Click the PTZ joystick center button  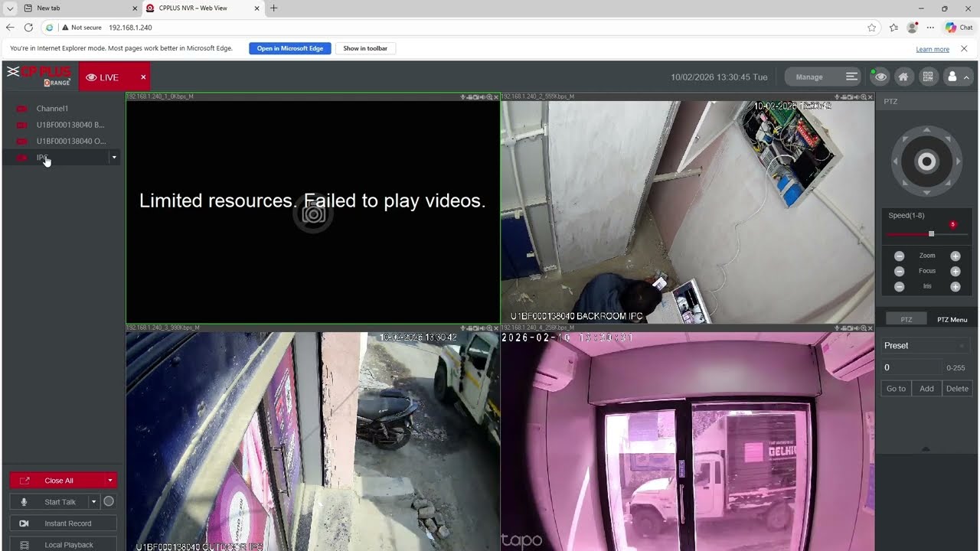coord(926,161)
